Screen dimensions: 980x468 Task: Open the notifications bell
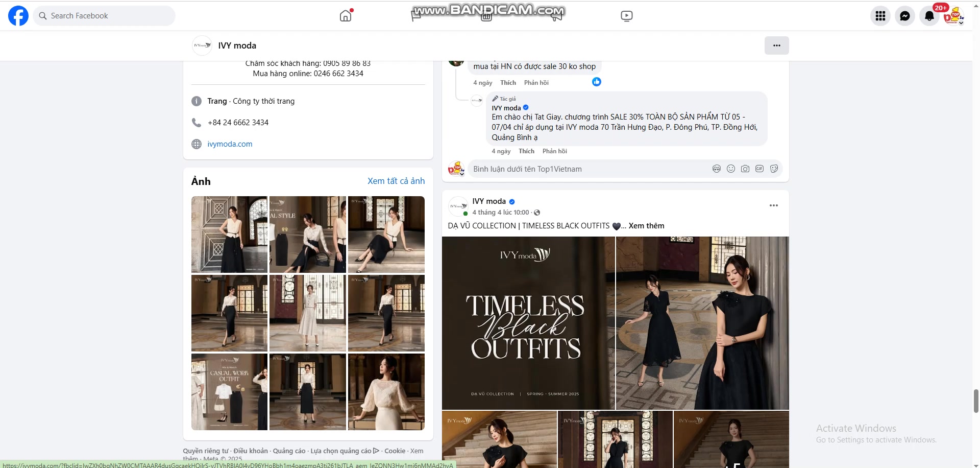(x=929, y=16)
